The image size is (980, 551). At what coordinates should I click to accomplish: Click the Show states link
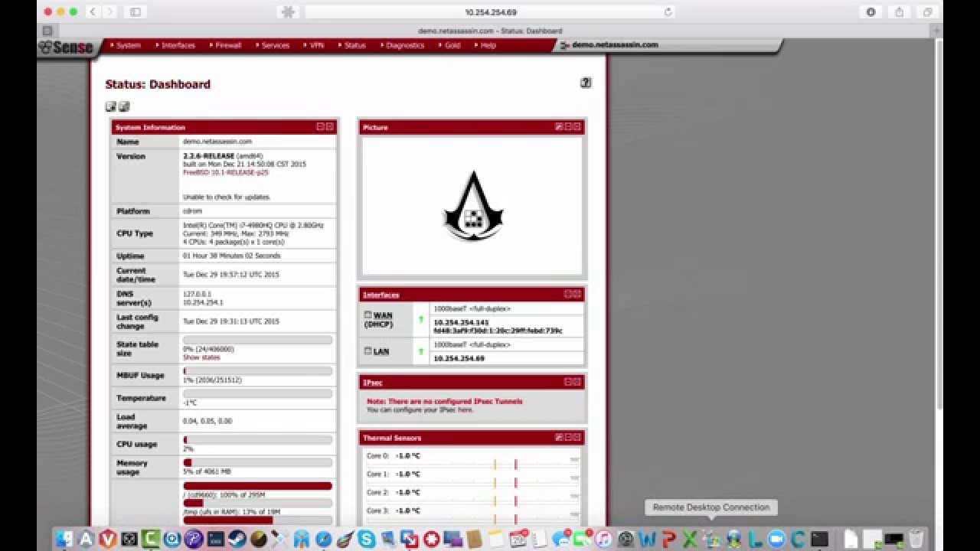[x=201, y=357]
